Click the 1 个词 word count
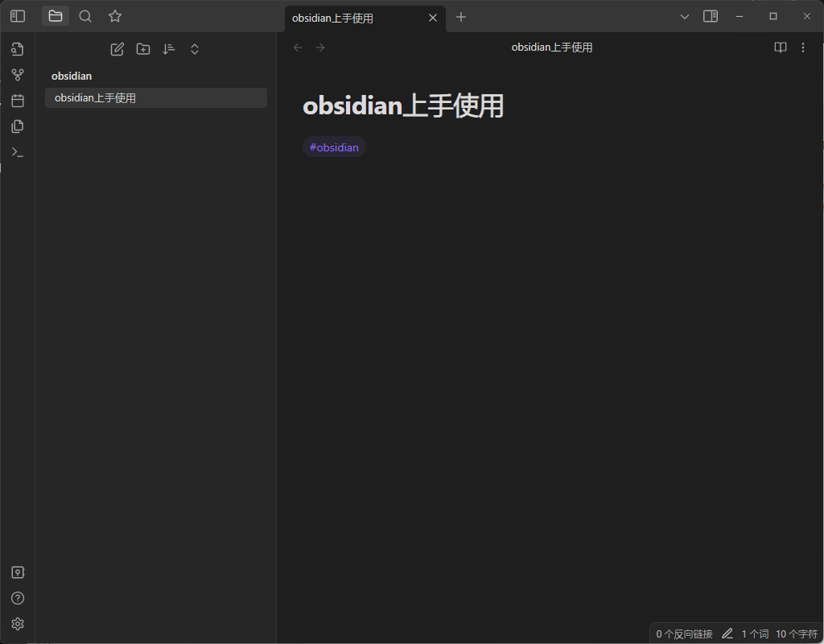The width and height of the screenshot is (824, 644). 755,634
